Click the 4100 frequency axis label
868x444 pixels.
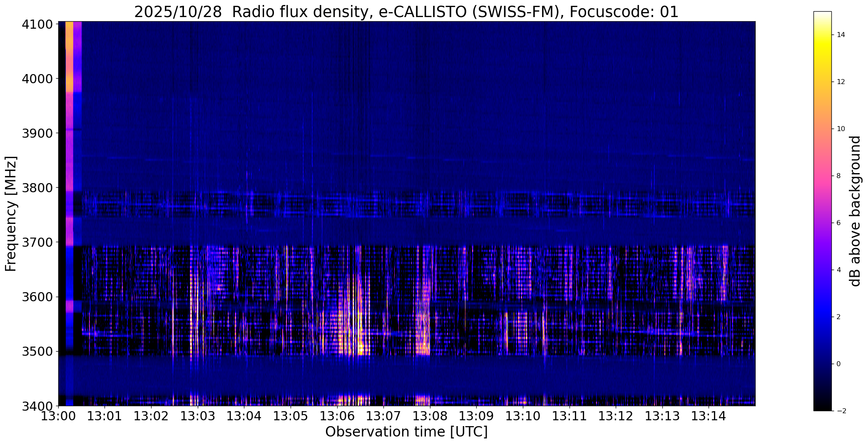point(37,25)
